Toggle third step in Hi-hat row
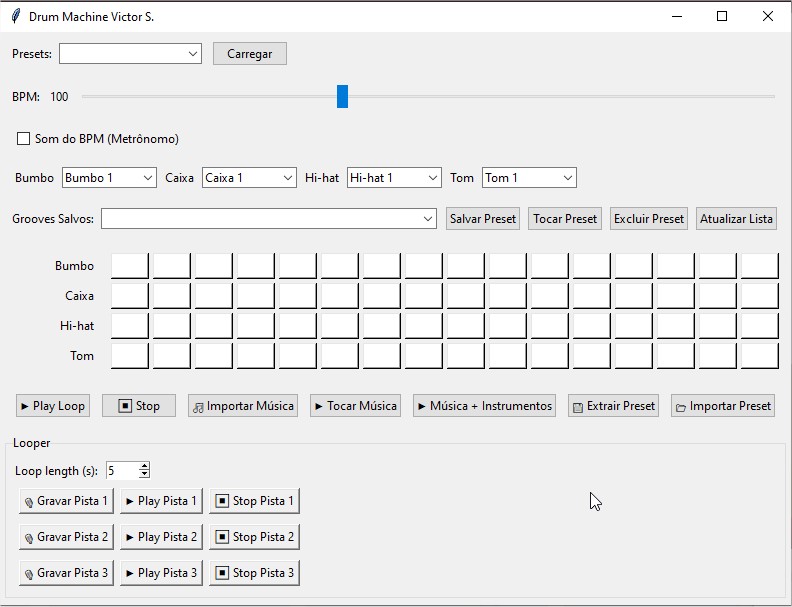This screenshot has width=792, height=607. click(214, 326)
